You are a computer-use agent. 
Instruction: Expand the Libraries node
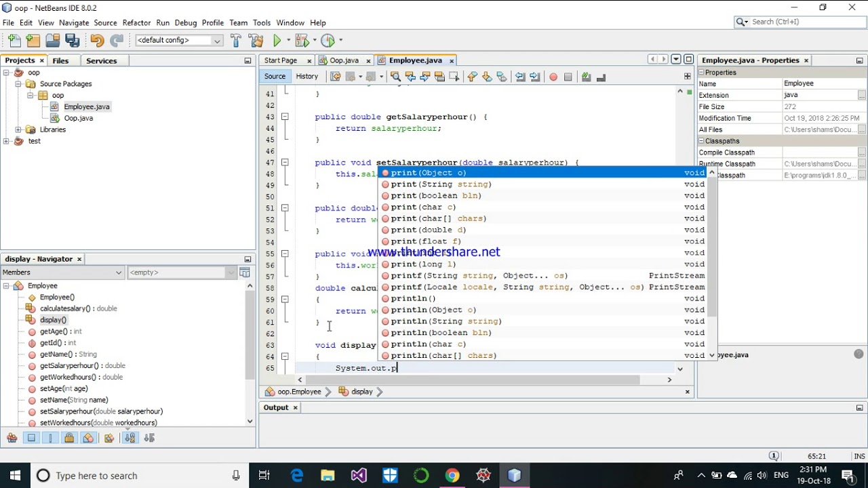tap(18, 129)
